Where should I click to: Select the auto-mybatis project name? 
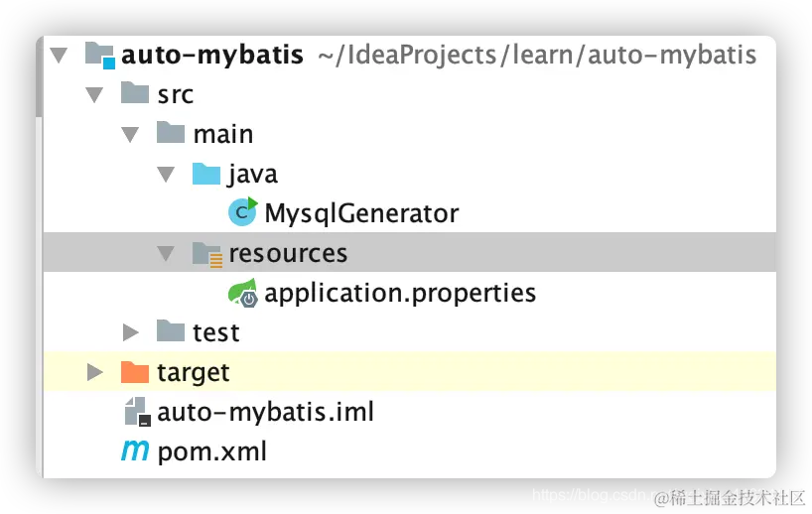coord(212,55)
